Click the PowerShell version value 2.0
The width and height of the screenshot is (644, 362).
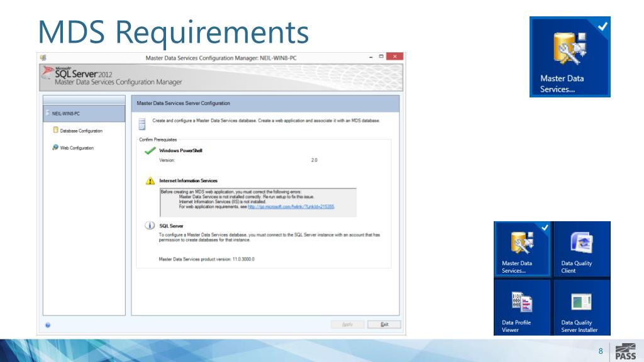click(314, 160)
